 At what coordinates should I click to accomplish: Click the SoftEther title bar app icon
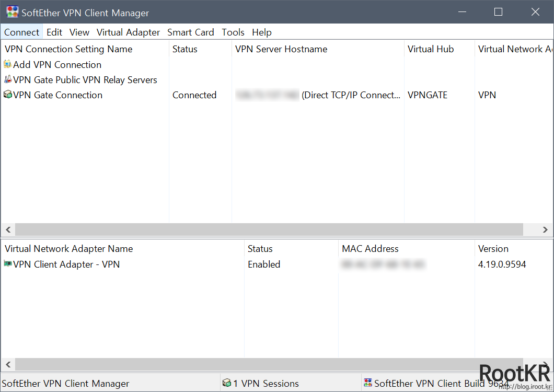(x=13, y=11)
